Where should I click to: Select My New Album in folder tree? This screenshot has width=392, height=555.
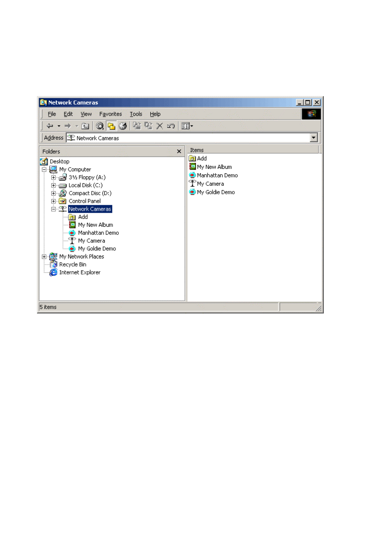95,225
